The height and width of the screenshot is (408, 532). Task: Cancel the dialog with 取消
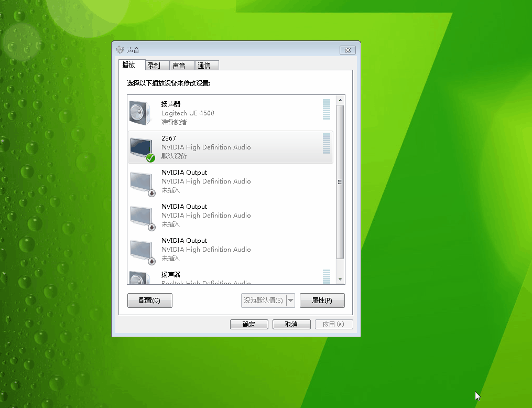(x=291, y=324)
